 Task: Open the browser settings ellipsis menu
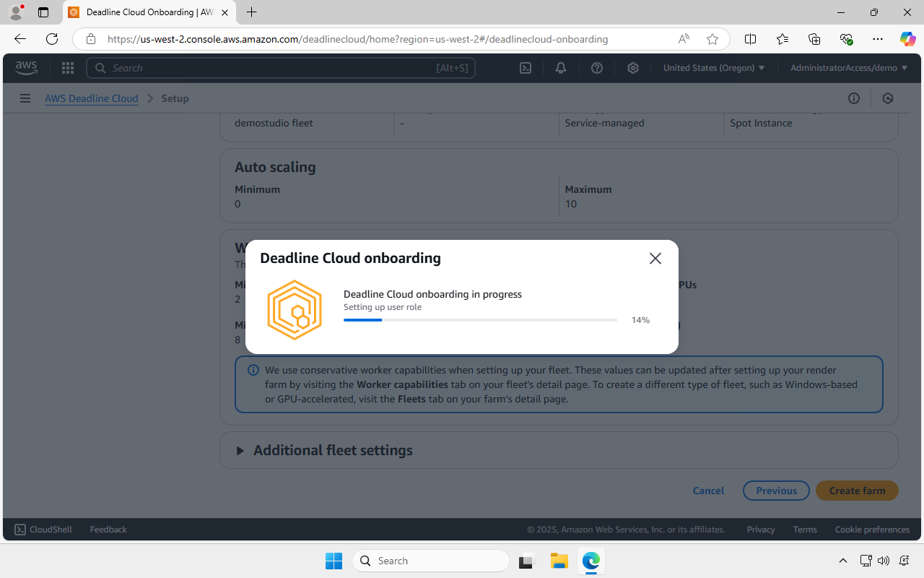click(x=878, y=39)
